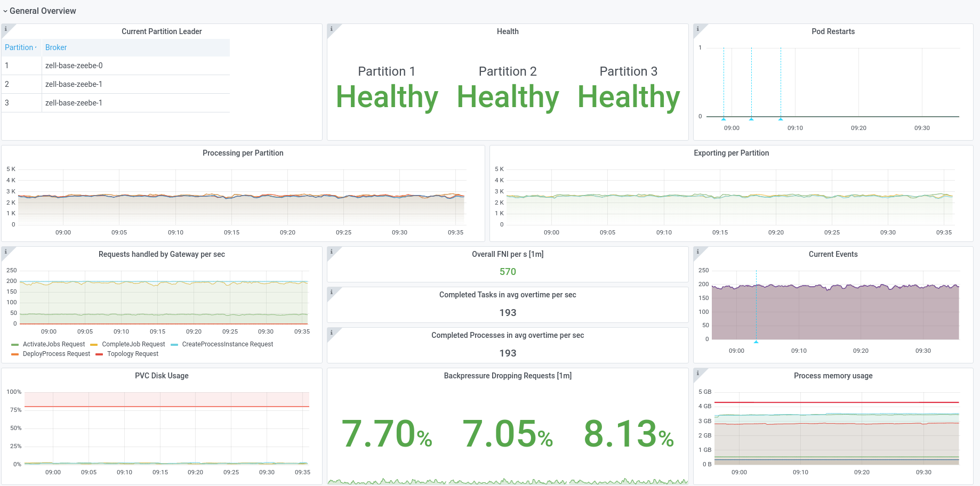Click Partition 2 Healthy status
Screen dimensions: 980x486
(508, 97)
